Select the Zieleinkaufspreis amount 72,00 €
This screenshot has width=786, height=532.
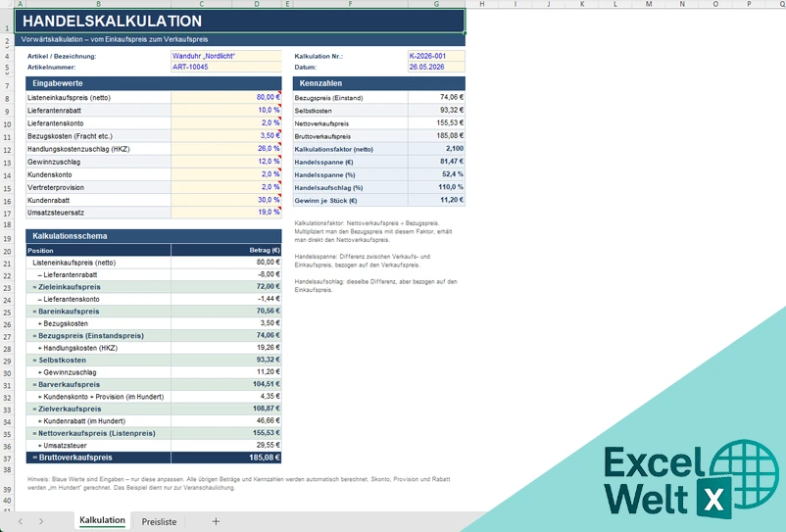coord(226,286)
